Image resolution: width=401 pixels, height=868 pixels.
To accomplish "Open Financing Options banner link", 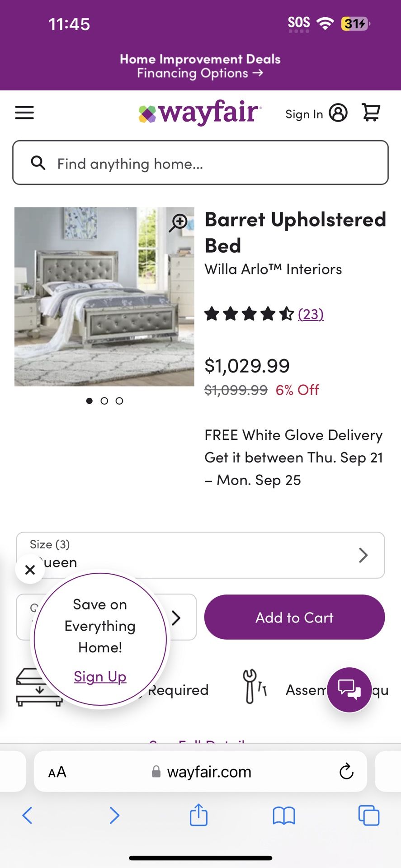I will [200, 73].
